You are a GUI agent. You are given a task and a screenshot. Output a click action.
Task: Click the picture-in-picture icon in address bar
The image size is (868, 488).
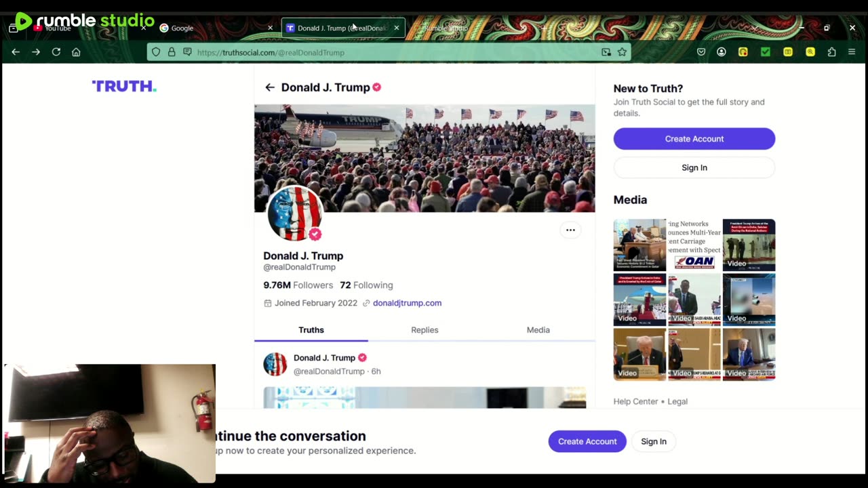coord(606,52)
